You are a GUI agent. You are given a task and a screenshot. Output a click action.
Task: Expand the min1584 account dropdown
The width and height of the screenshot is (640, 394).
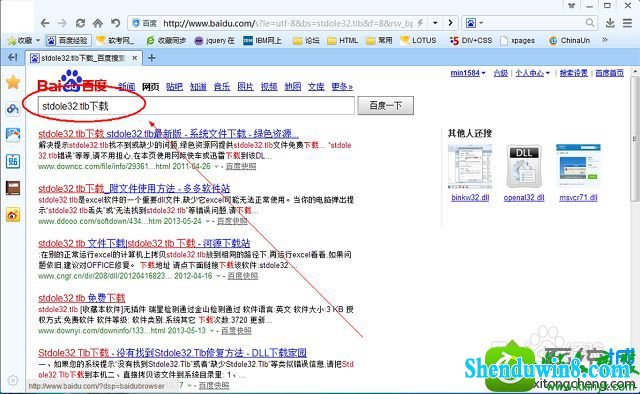click(x=468, y=73)
